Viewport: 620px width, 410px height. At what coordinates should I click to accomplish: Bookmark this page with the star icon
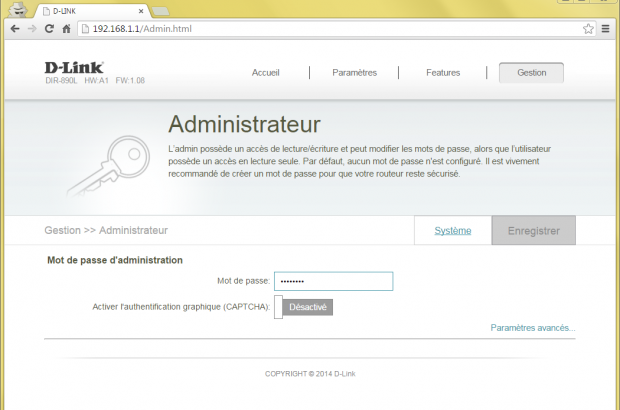[x=589, y=30]
